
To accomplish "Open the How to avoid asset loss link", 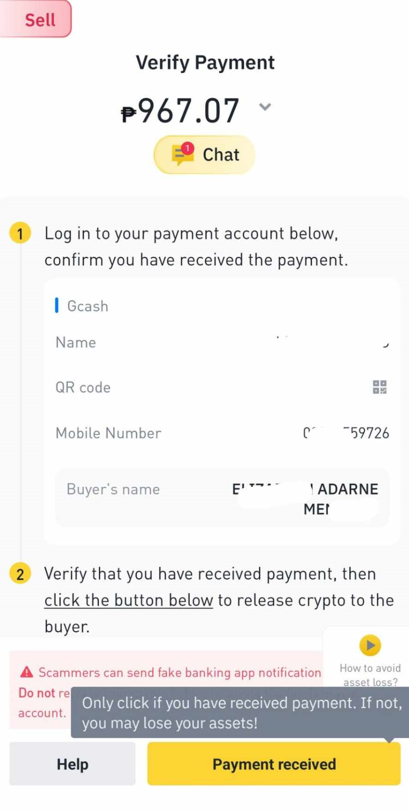I will coord(370,675).
